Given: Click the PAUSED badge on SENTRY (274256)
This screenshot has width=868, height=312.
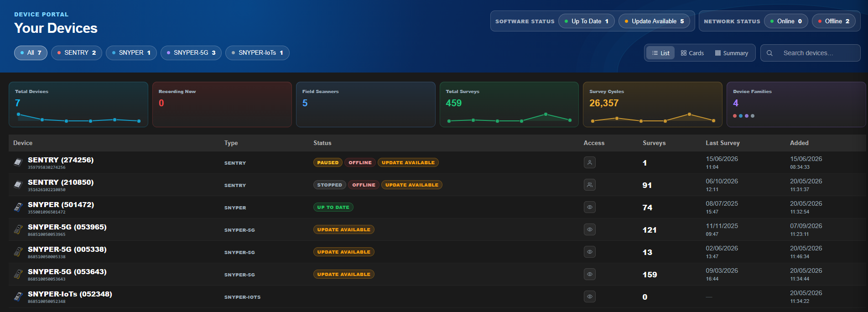Looking at the screenshot, I should pos(328,162).
